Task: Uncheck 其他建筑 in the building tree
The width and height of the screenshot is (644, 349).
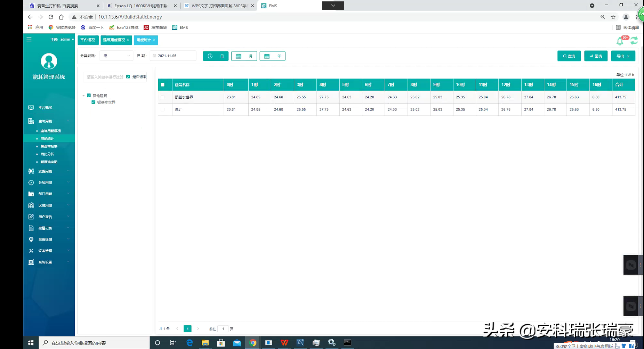Action: 89,96
